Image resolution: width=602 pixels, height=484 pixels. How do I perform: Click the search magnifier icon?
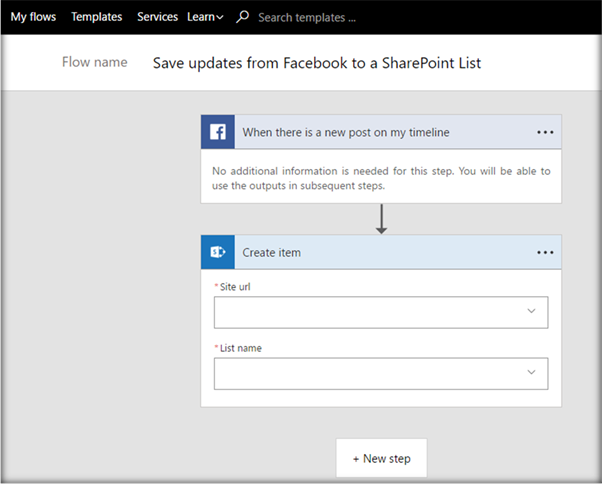[x=243, y=17]
